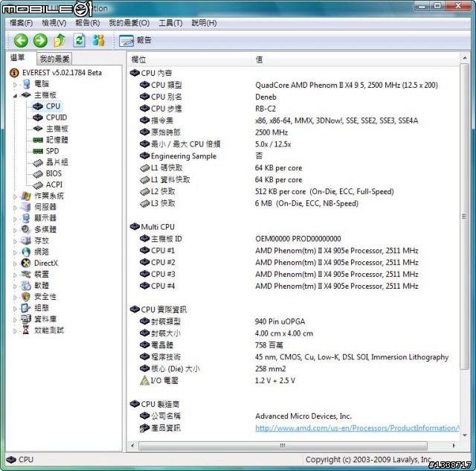
Task: Select the BIOS tree item
Action: tap(54, 173)
